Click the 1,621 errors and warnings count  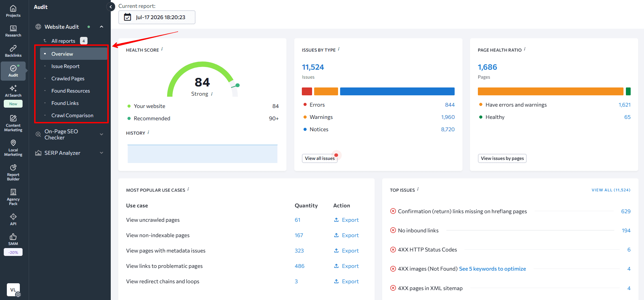pyautogui.click(x=625, y=105)
